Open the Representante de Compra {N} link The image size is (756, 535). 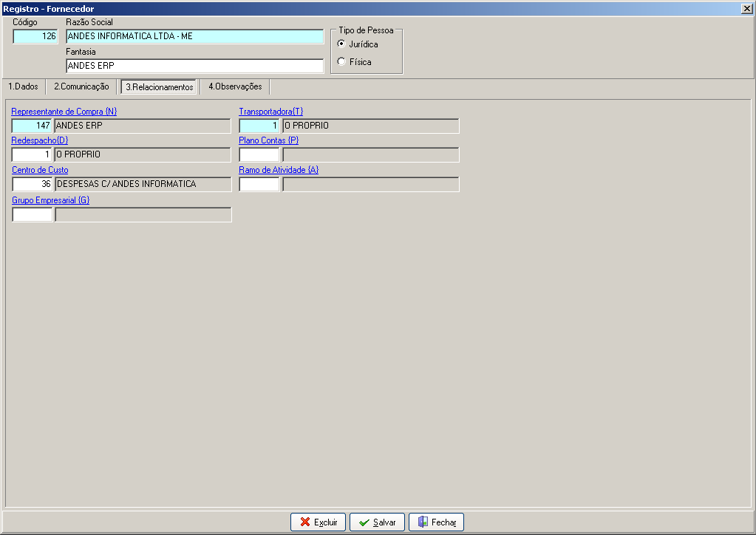(64, 112)
